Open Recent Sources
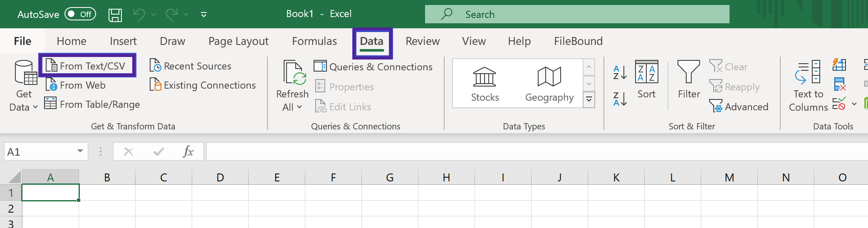This screenshot has height=228, width=868. pyautogui.click(x=190, y=66)
